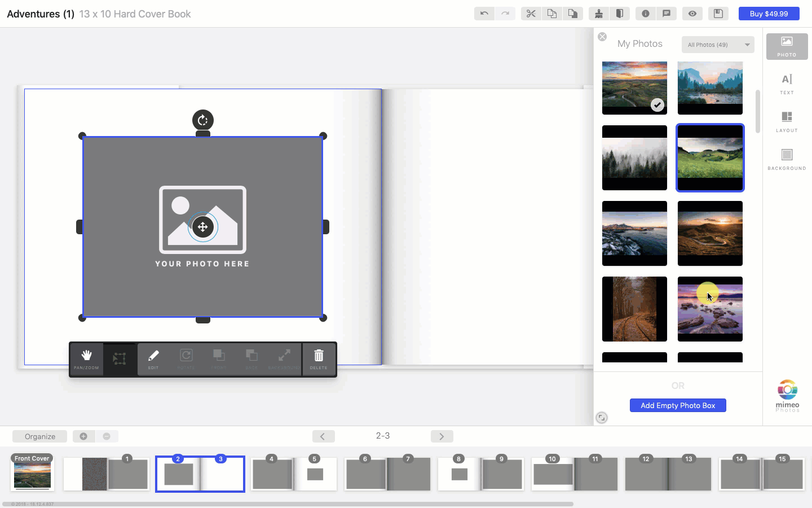
Task: Undo the last action
Action: pos(484,13)
